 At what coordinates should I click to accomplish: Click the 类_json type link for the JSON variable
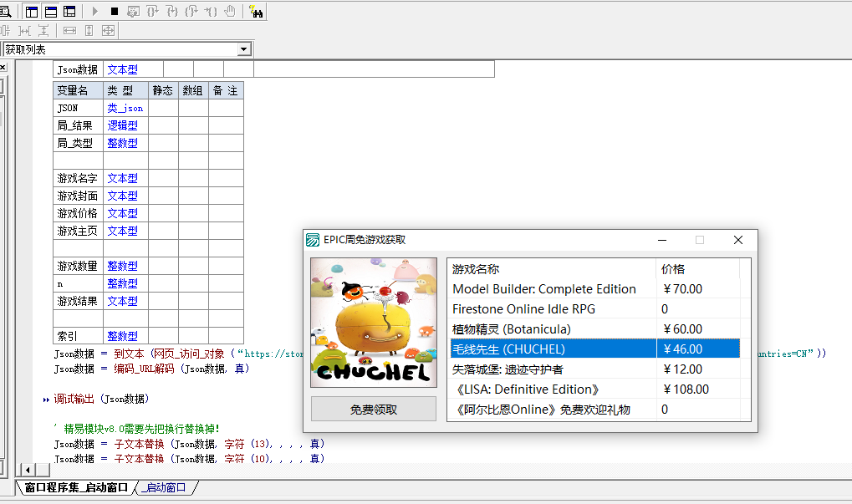tap(125, 108)
